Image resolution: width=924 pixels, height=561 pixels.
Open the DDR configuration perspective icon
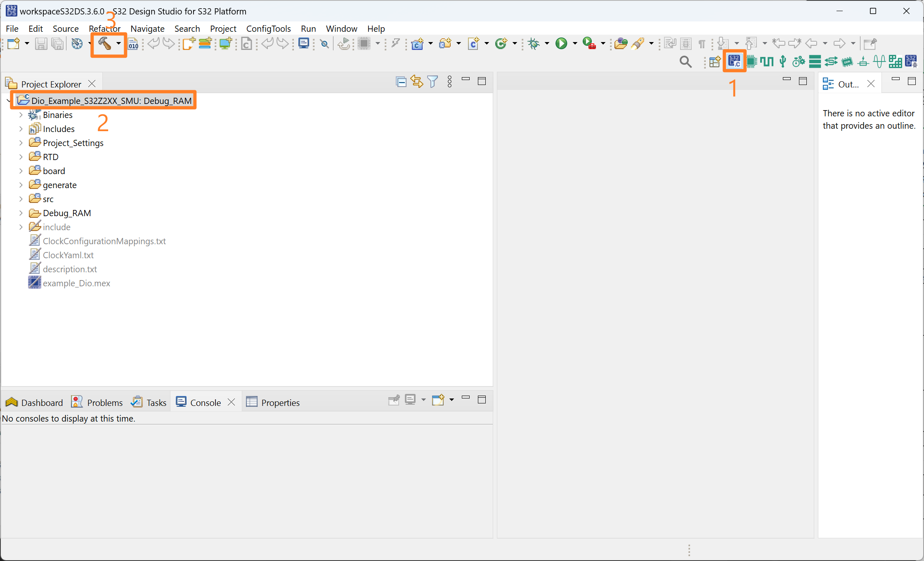[847, 61]
